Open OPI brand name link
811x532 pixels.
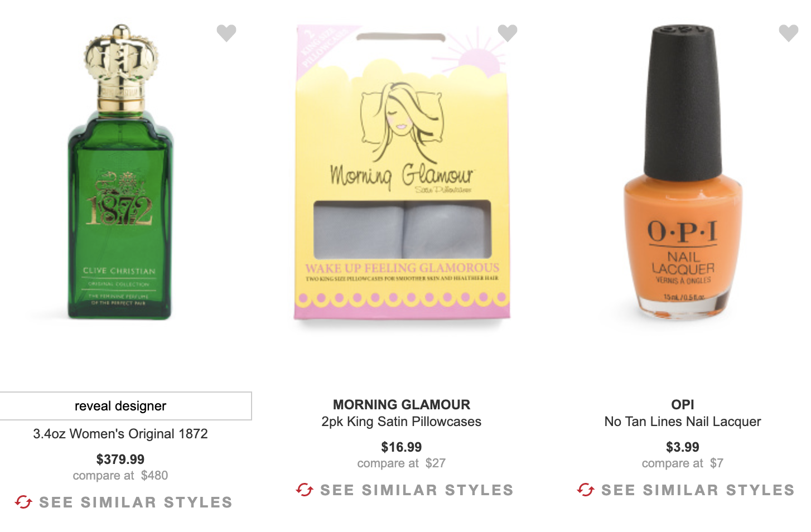683,405
